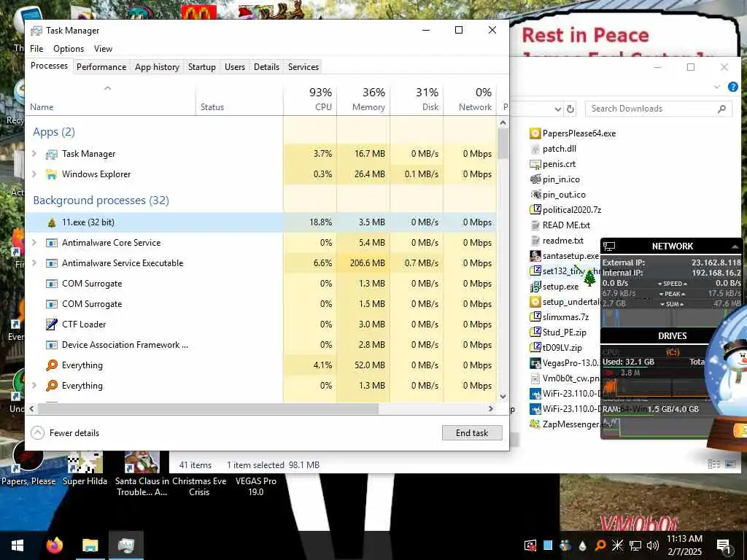Click the refresh button beside the address bar
The image size is (747, 560).
click(570, 109)
